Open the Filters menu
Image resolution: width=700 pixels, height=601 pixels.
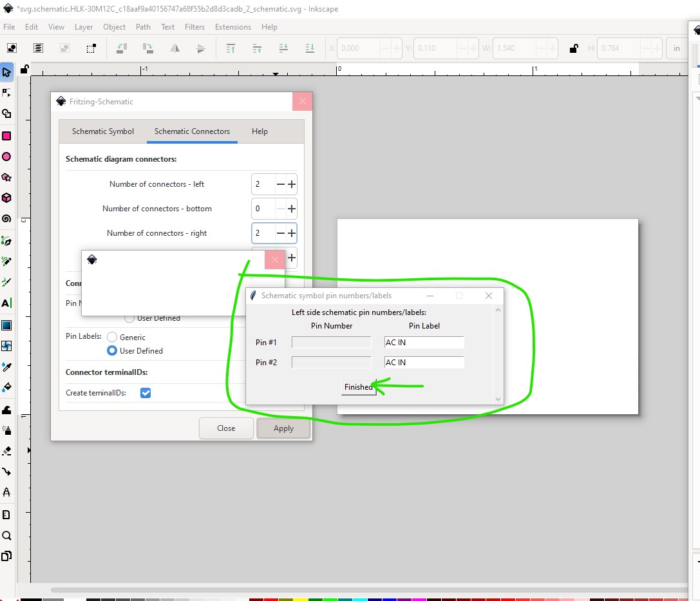(194, 27)
